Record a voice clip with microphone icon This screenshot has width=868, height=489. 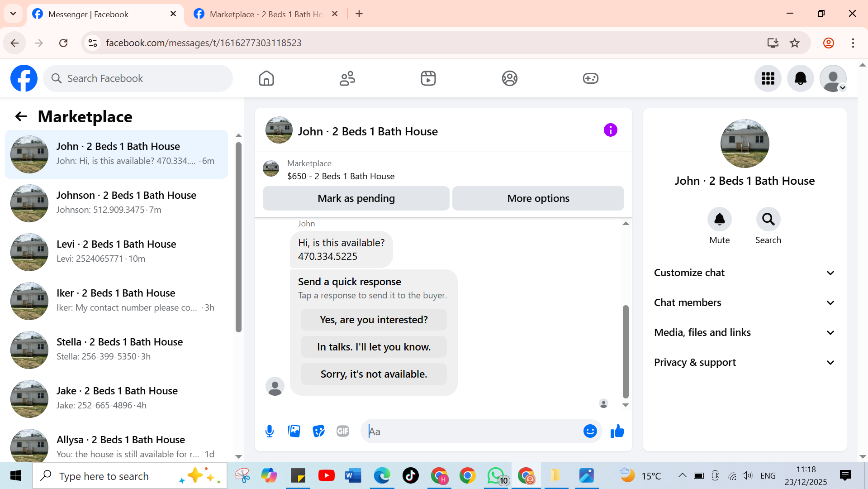270,431
